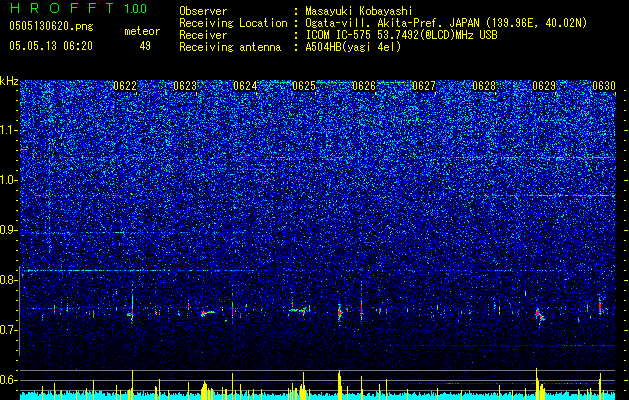
Task: Click the 0.7 kHz axis label
Action: (x=8, y=330)
